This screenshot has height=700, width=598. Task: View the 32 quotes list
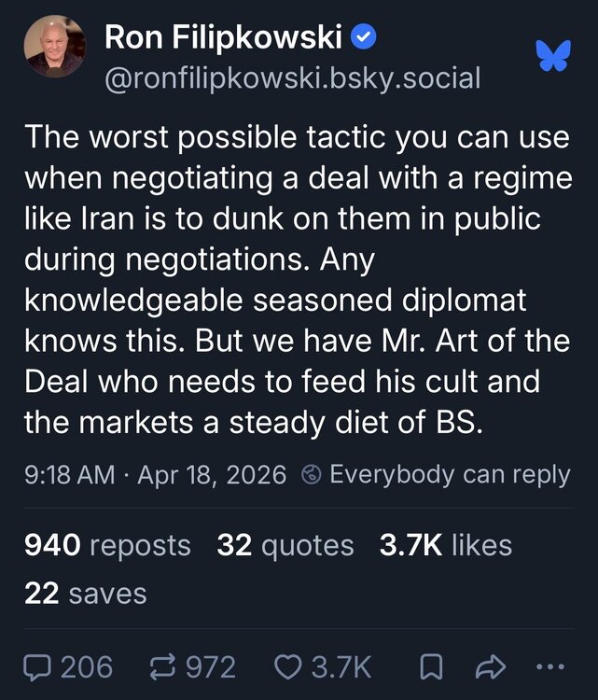pos(285,545)
